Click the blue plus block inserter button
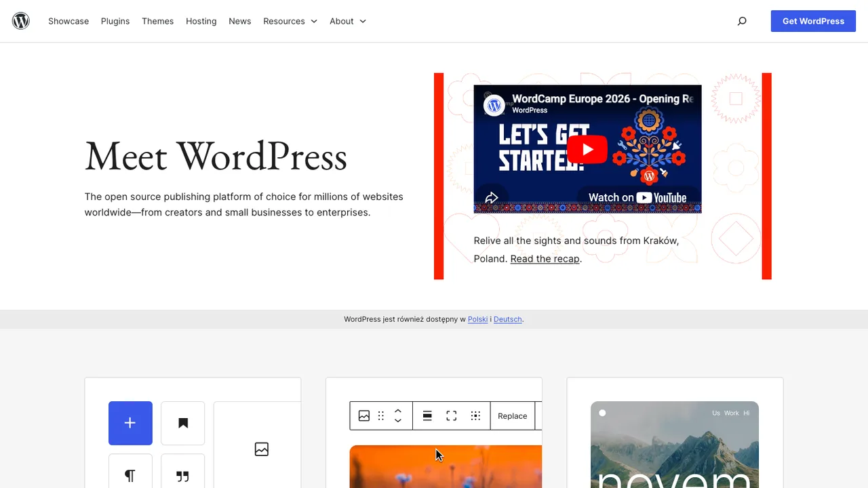Viewport: 868px width, 488px height. pos(130,423)
